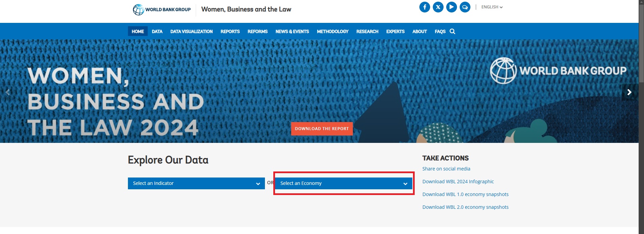Click the Share on social media link

click(446, 169)
